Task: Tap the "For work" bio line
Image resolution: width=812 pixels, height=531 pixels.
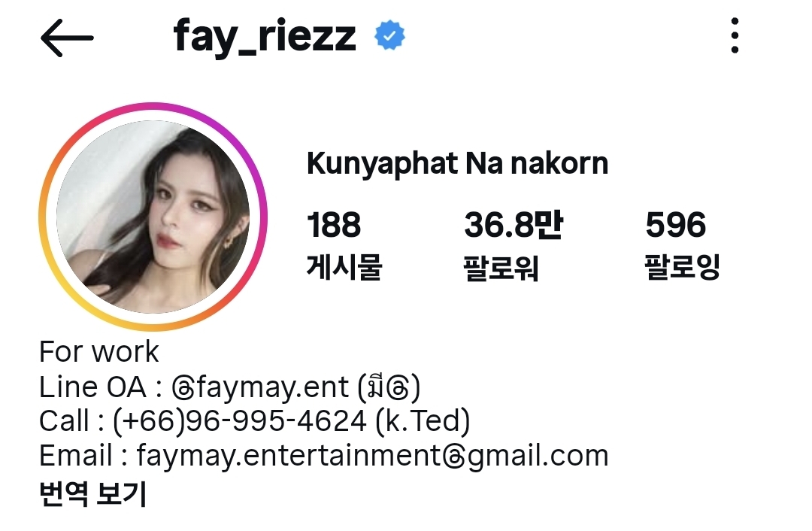Action: (99, 352)
